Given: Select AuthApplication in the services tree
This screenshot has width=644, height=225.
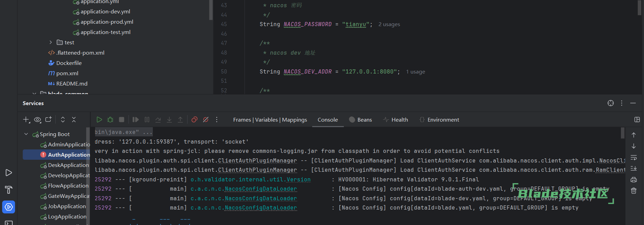Looking at the screenshot, I should [x=69, y=155].
